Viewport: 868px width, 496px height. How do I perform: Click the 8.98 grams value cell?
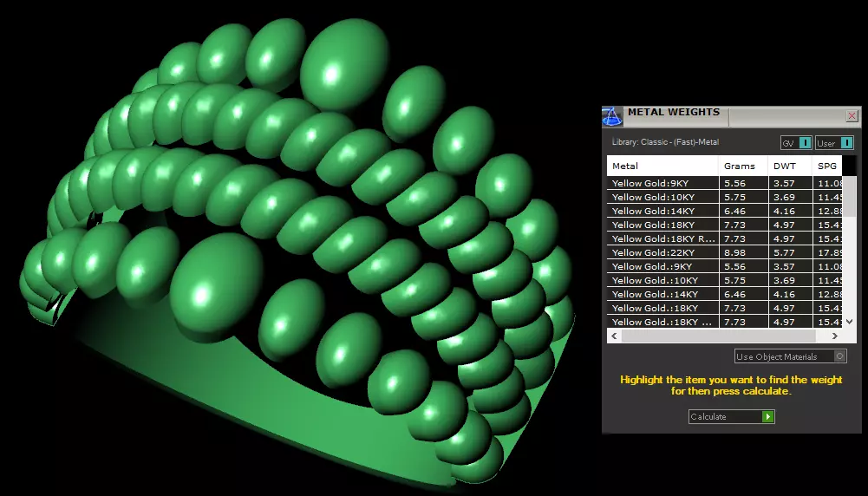click(743, 252)
